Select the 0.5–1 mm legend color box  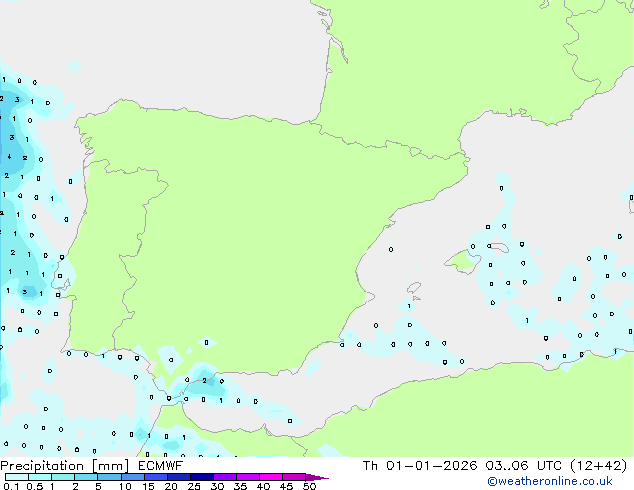(x=40, y=477)
